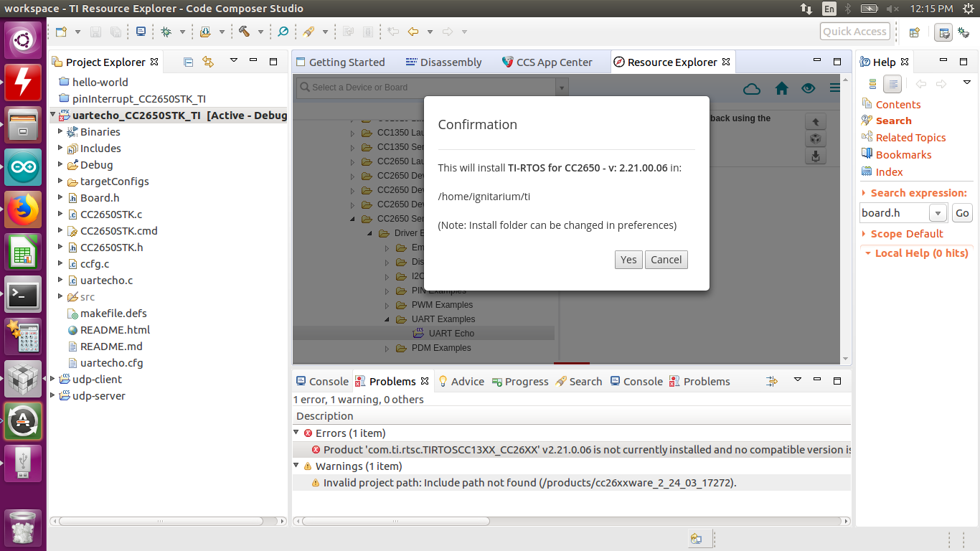
Task: Click the monitor target toolbar icon
Action: click(x=141, y=32)
